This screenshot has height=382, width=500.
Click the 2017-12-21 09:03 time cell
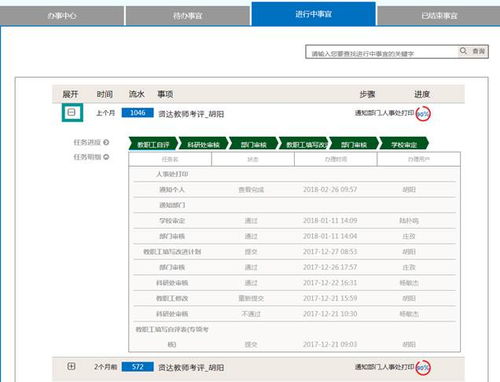coord(330,344)
